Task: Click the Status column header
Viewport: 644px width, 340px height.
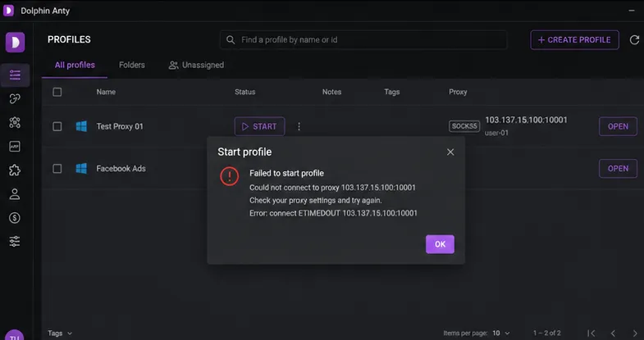Action: coord(245,92)
